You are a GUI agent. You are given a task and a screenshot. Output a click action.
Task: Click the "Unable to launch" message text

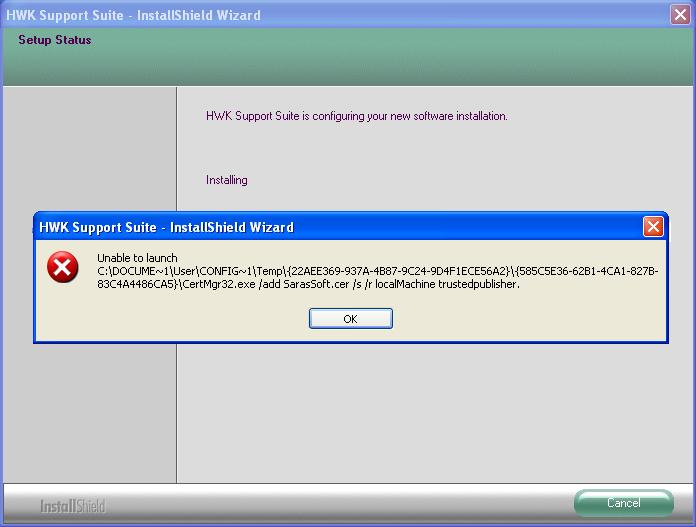point(137,258)
